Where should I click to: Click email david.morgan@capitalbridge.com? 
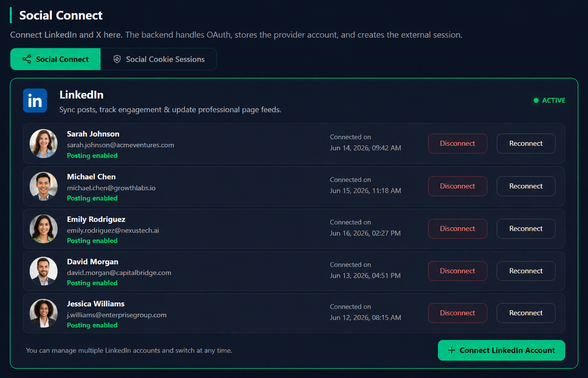(119, 273)
